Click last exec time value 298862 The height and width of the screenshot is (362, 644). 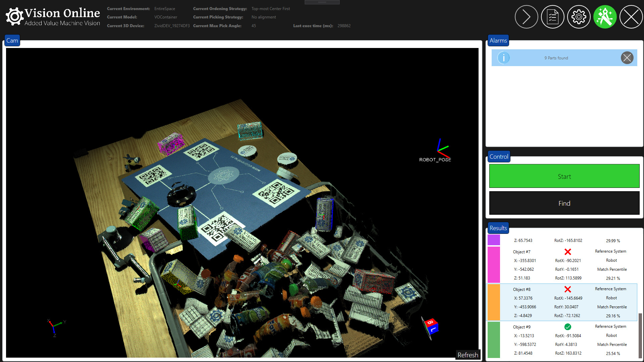(344, 26)
